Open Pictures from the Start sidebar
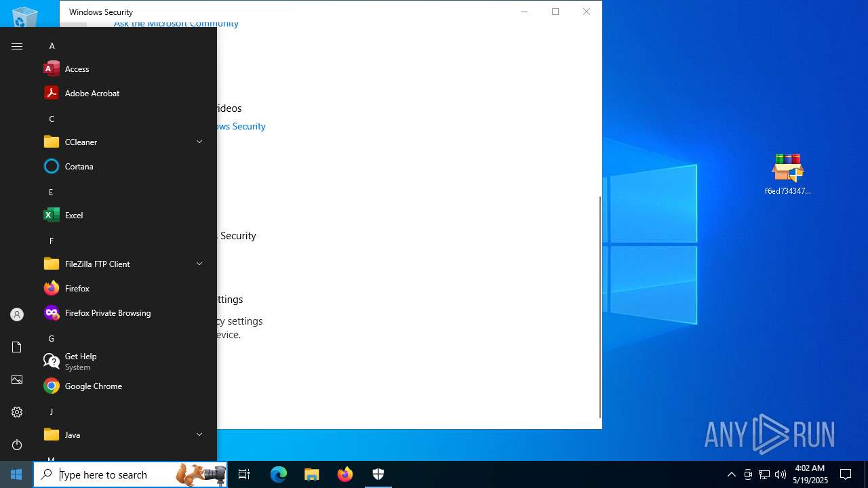This screenshot has width=868, height=488. pyautogui.click(x=17, y=380)
